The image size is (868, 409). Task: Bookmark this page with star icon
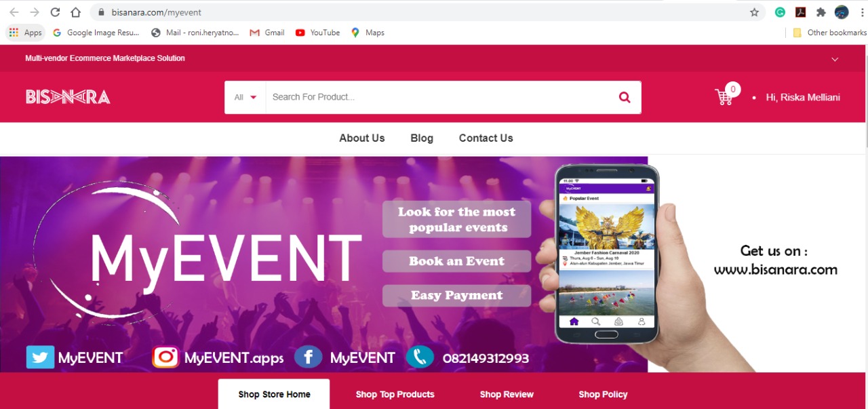(754, 12)
